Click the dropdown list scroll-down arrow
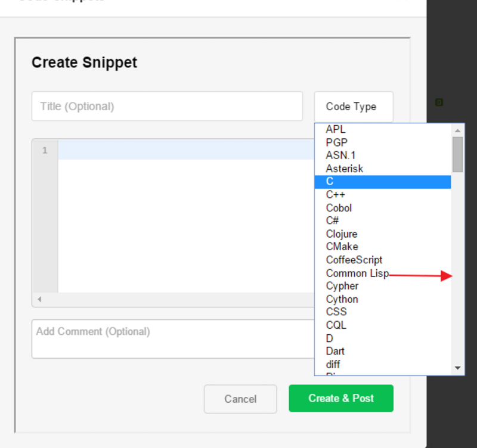This screenshot has width=477, height=448. pos(457,369)
